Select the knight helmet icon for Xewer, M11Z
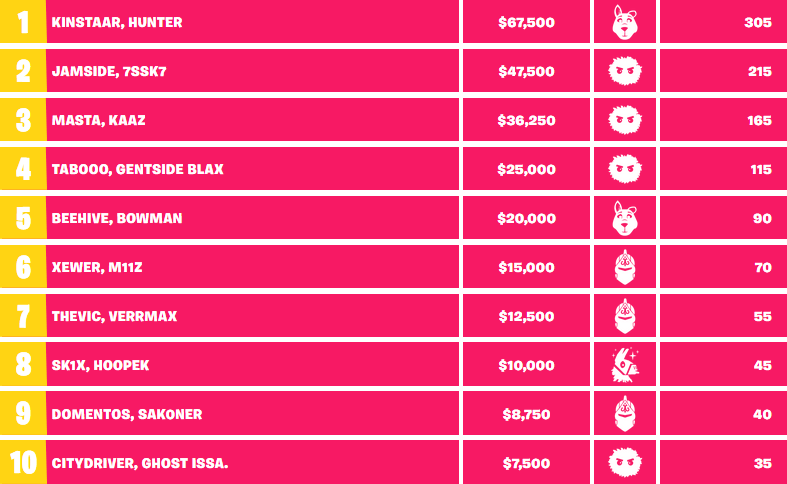 pyautogui.click(x=625, y=267)
